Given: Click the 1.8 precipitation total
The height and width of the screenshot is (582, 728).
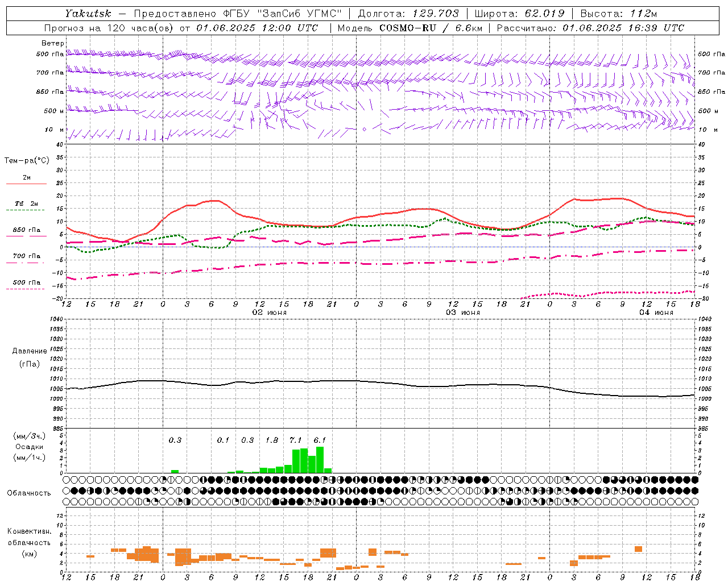Looking at the screenshot, I should tap(271, 440).
